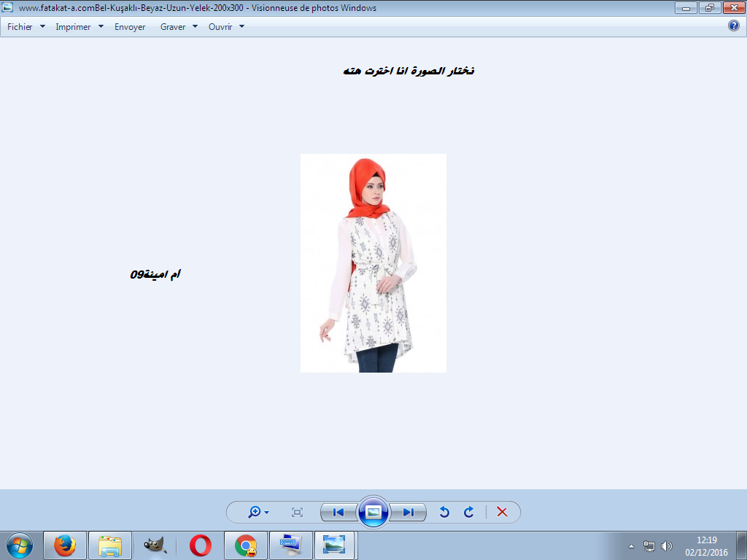Rotate the image clockwise
747x560 pixels.
pos(469,513)
